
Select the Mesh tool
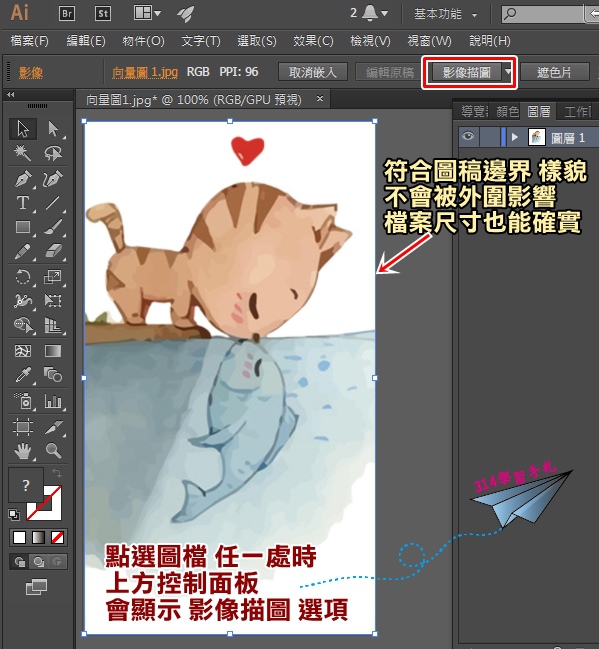point(23,351)
